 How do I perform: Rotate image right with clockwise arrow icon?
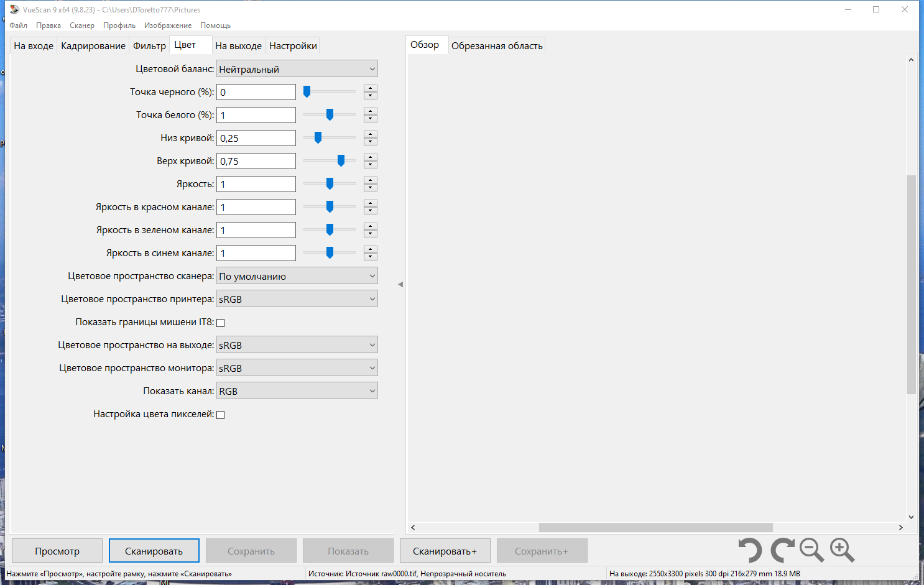pos(782,550)
